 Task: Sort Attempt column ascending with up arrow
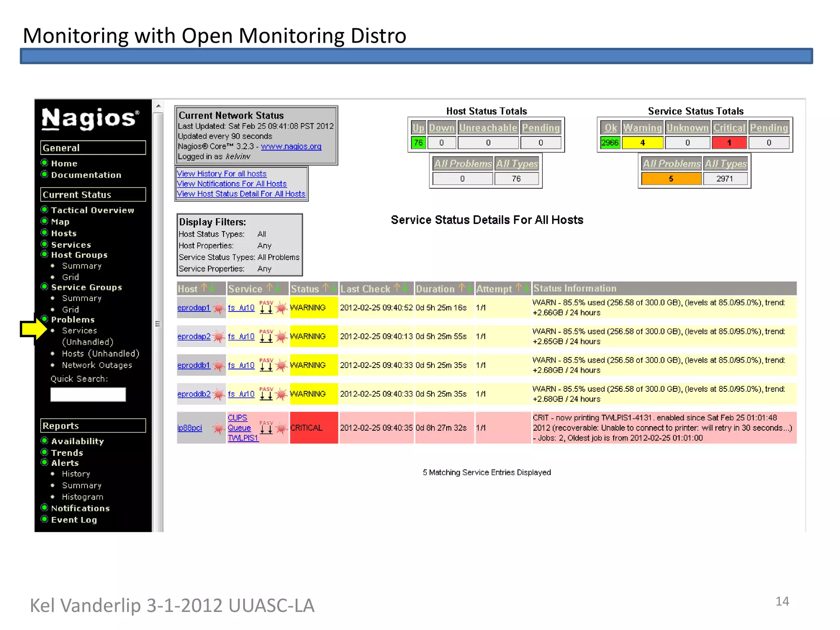pyautogui.click(x=519, y=288)
